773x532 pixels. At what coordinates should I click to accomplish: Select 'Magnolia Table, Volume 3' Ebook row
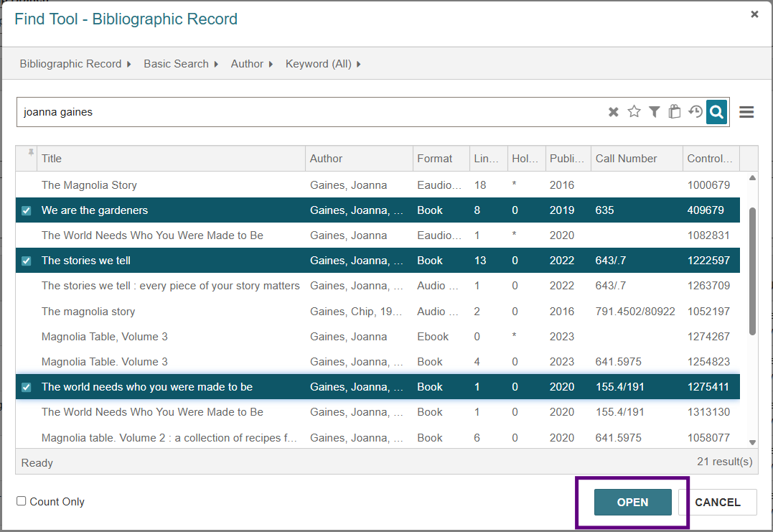[378, 336]
